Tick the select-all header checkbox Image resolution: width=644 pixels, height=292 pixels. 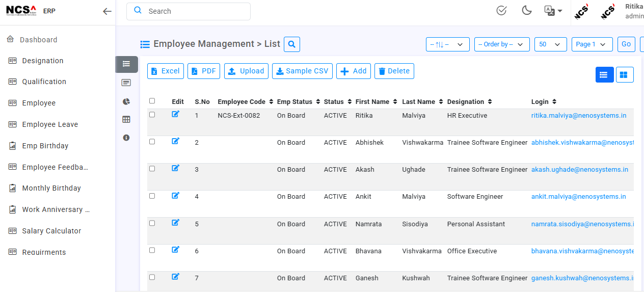tap(152, 101)
